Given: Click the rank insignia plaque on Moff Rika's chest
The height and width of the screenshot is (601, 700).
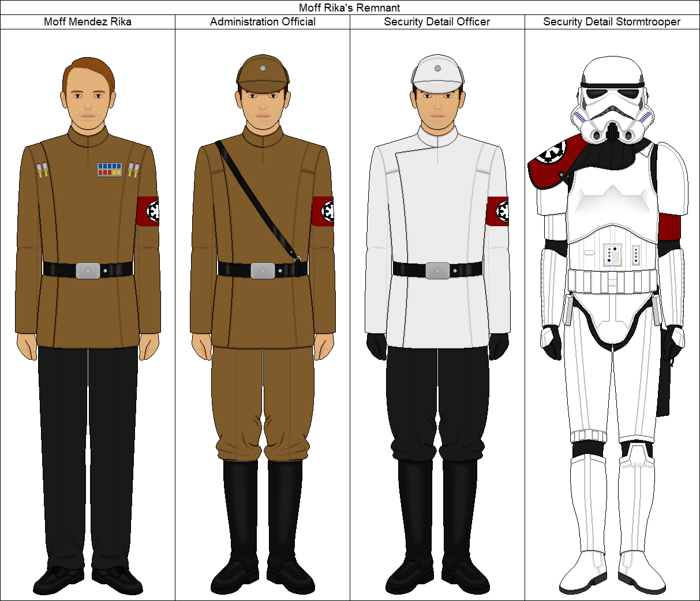Looking at the screenshot, I should point(110,170).
